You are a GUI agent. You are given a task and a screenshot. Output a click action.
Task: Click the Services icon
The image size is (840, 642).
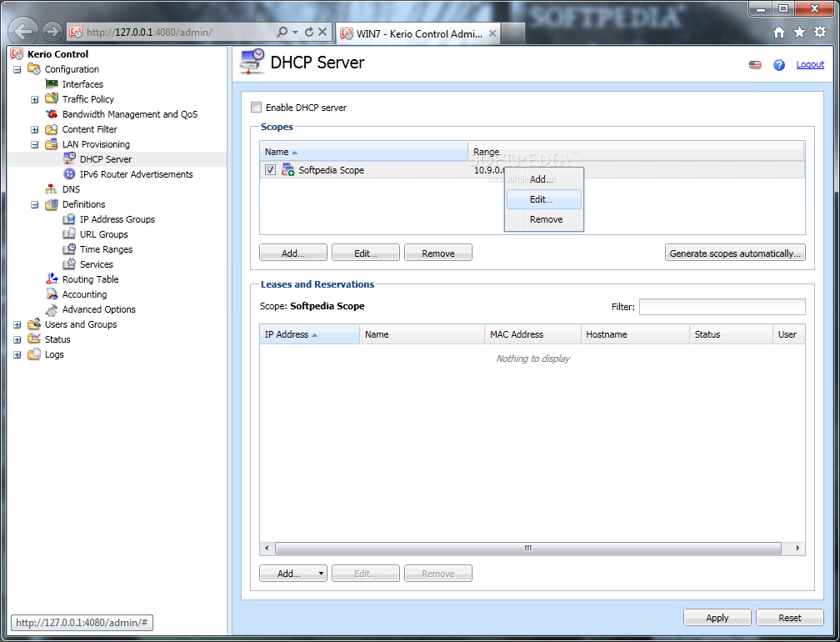coord(69,264)
